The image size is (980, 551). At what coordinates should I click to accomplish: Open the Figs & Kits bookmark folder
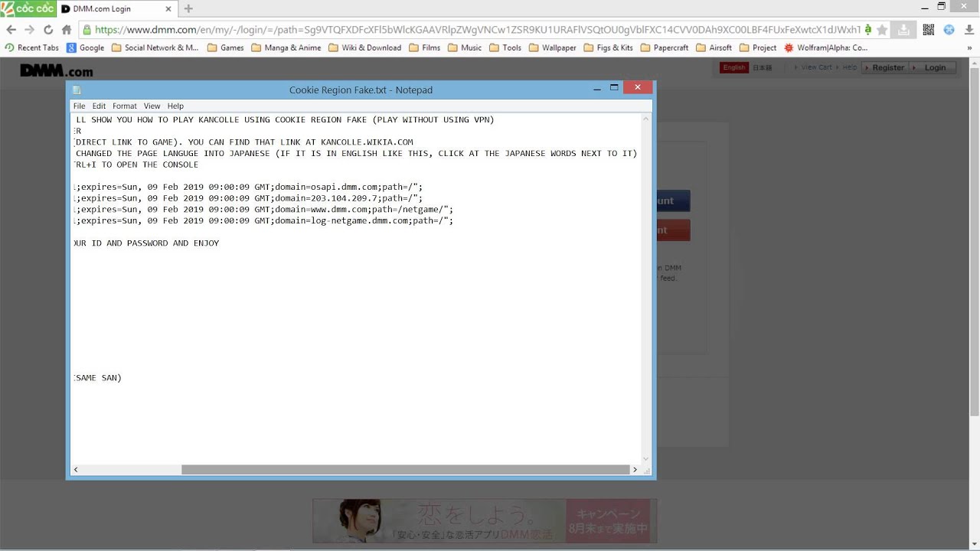pyautogui.click(x=608, y=47)
